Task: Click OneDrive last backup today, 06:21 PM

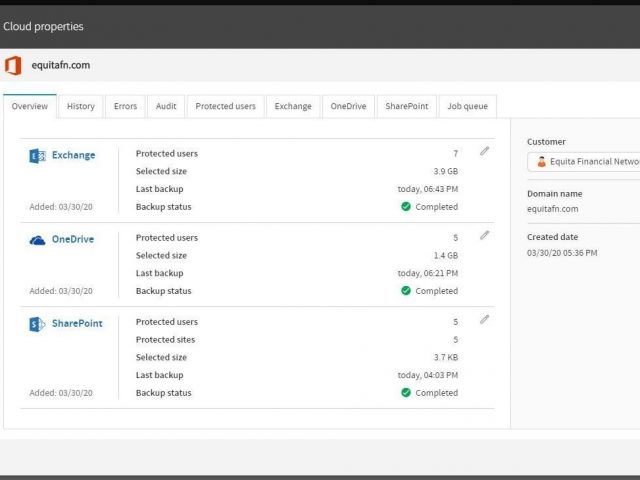Action: point(428,273)
